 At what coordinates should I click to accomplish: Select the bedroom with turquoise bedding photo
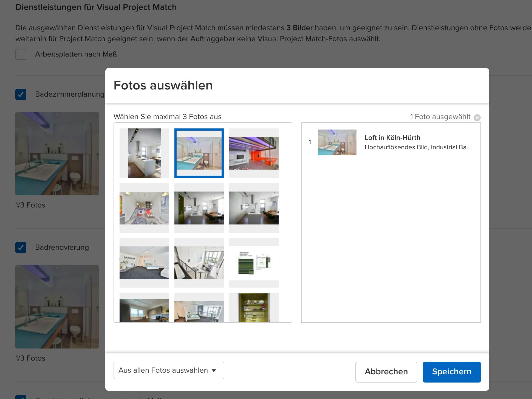tap(199, 308)
